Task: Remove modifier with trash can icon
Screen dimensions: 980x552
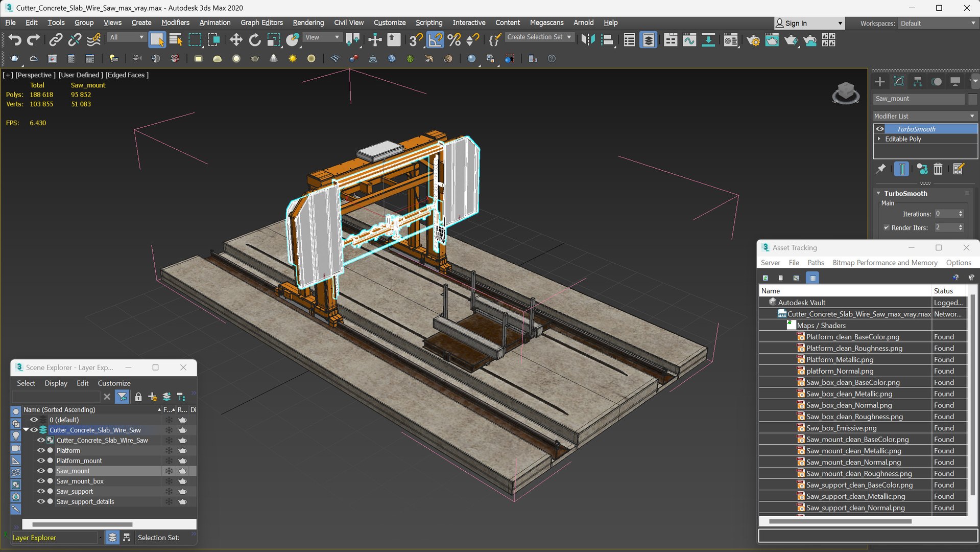Action: (x=938, y=169)
